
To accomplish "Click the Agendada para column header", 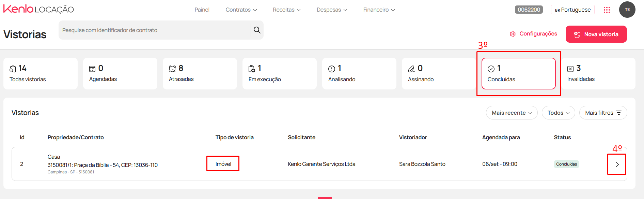I will click(x=501, y=137).
